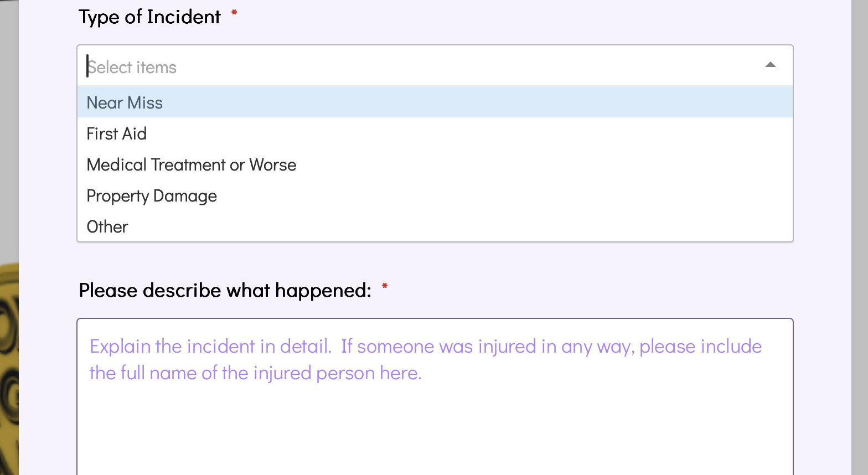Click the Please describe what happened label
Screen dimensions: 868x475
tap(223, 290)
